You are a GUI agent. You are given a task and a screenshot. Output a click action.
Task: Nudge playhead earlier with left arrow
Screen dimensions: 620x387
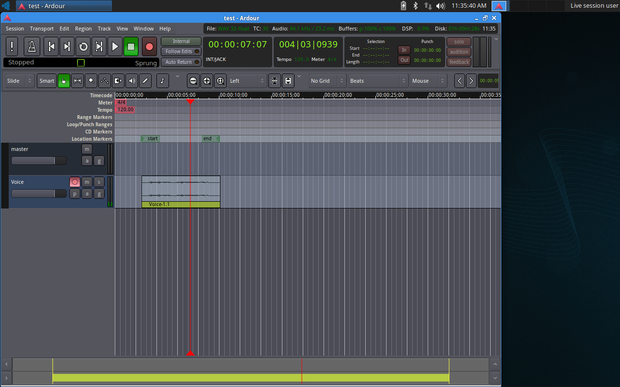(x=459, y=81)
